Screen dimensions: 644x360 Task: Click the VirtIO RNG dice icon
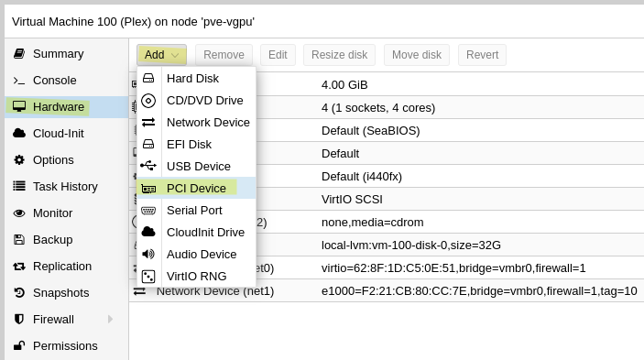pyautogui.click(x=148, y=277)
